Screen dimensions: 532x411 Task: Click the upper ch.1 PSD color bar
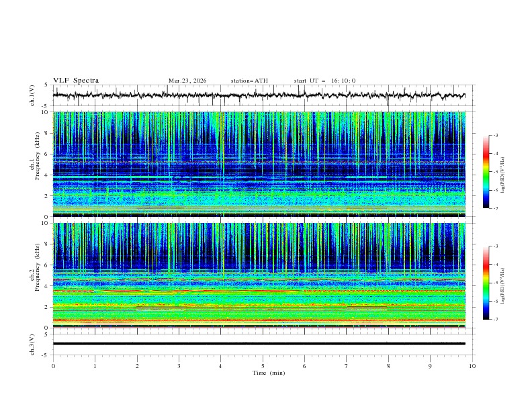click(x=486, y=171)
